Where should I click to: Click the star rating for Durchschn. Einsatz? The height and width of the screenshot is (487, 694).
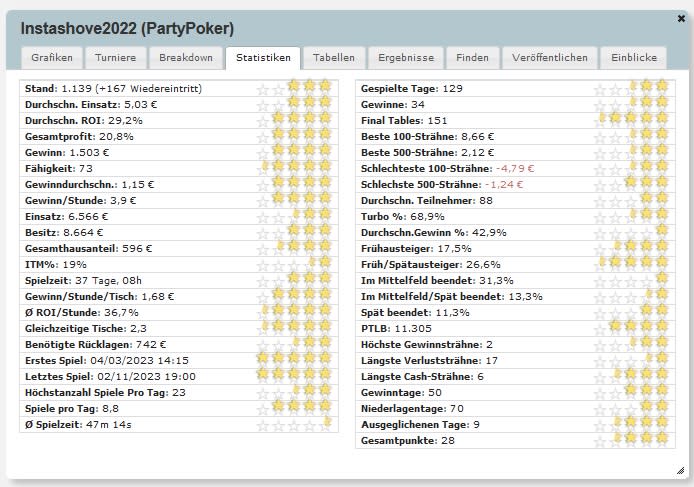click(x=294, y=104)
